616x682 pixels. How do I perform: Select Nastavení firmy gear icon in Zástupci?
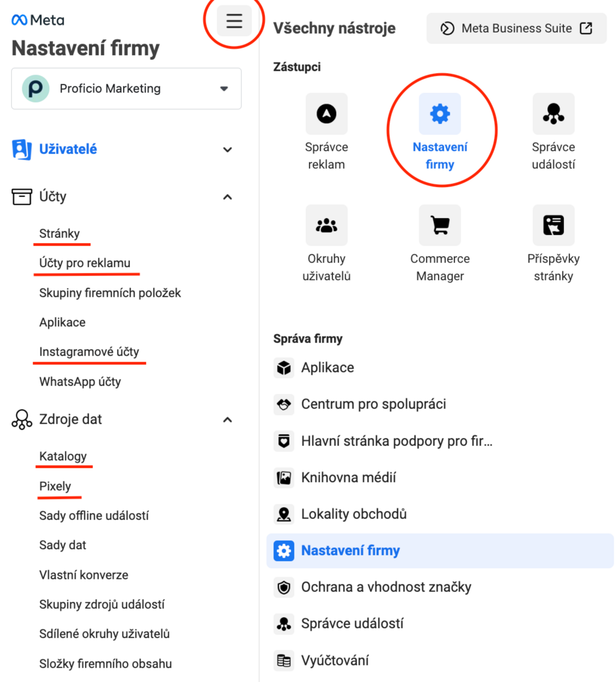[x=440, y=114]
